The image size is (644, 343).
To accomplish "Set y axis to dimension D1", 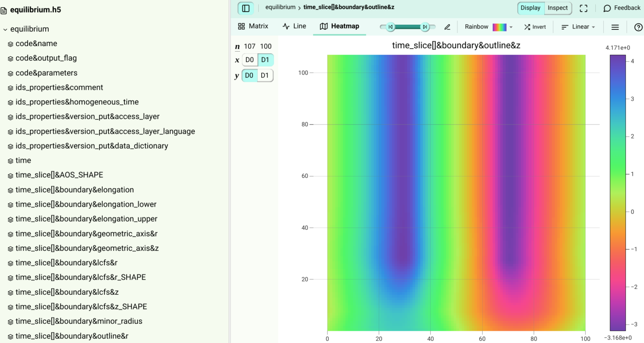I will (265, 75).
